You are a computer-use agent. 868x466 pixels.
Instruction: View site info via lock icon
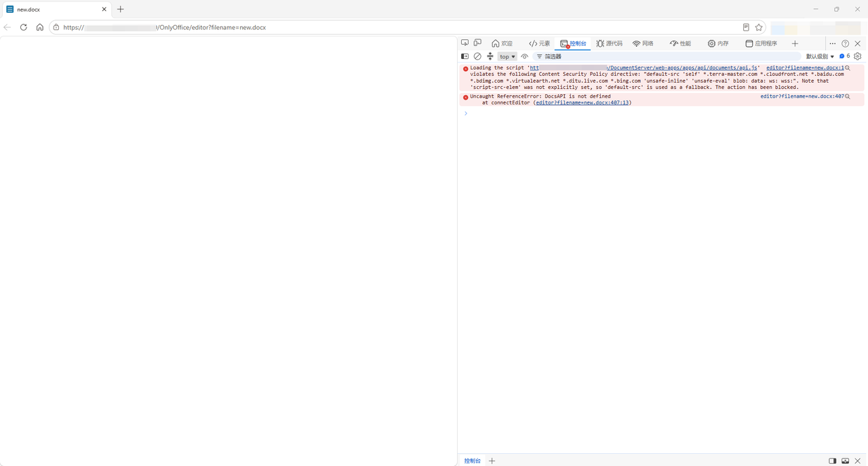(56, 27)
